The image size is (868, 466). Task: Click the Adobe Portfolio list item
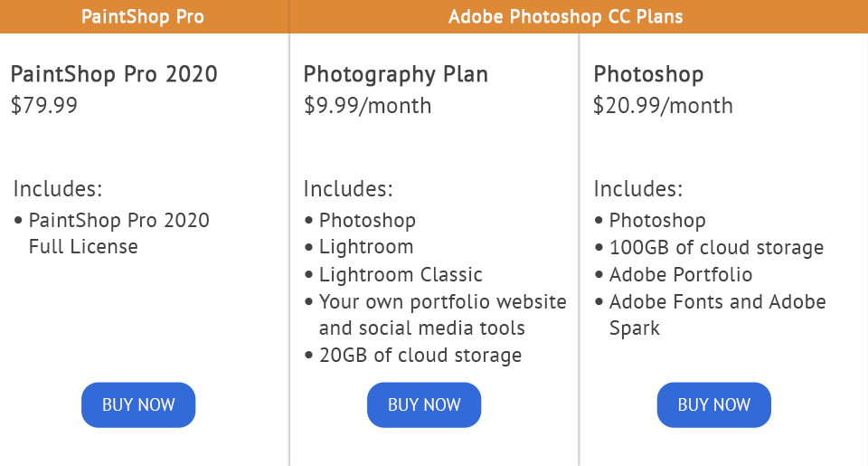(x=680, y=274)
